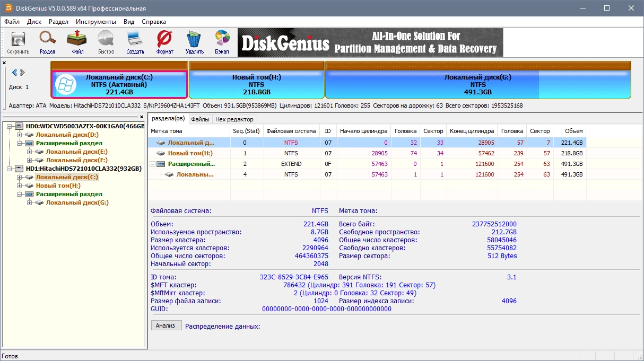Image resolution: width=644 pixels, height=361 pixels.
Task: Open the Справка menu
Action: 154,22
